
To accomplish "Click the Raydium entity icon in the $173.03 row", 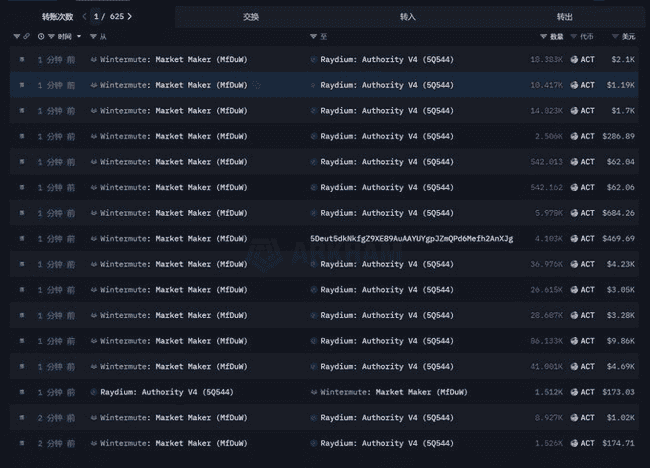I will (x=94, y=392).
